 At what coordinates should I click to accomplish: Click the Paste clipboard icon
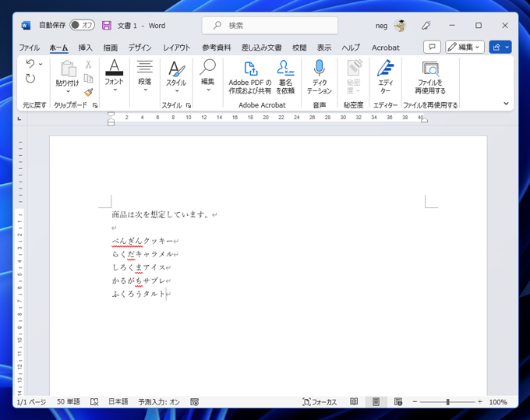69,69
